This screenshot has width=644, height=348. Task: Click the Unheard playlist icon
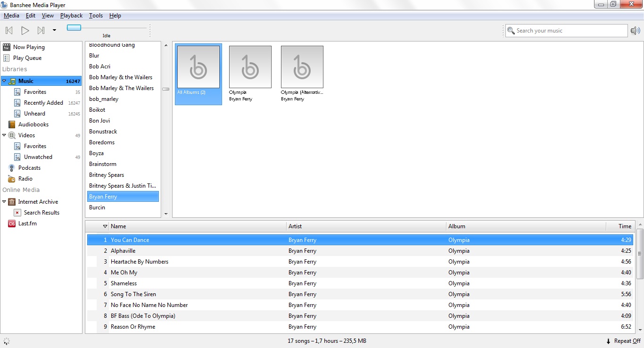(x=17, y=114)
